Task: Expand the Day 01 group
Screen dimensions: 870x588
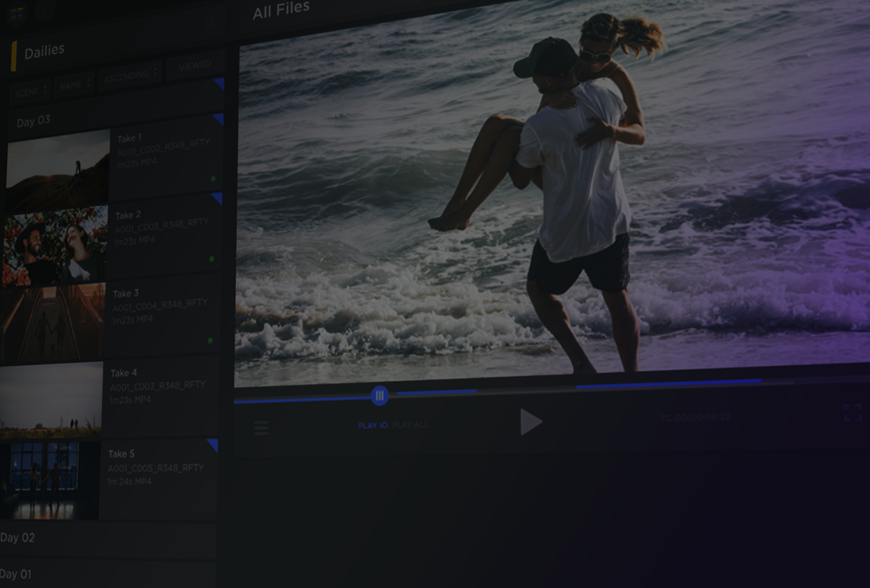Action: point(108,574)
